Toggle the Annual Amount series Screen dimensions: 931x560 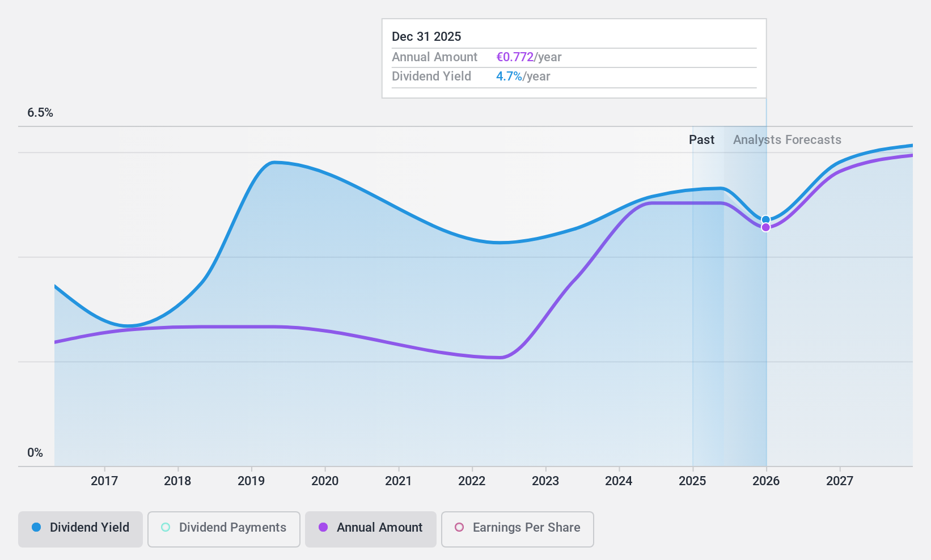[371, 529]
